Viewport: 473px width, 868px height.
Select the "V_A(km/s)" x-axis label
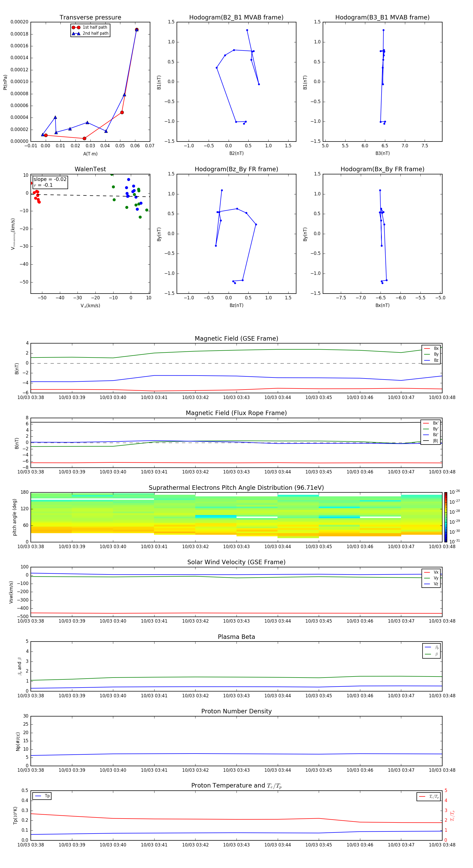click(90, 306)
